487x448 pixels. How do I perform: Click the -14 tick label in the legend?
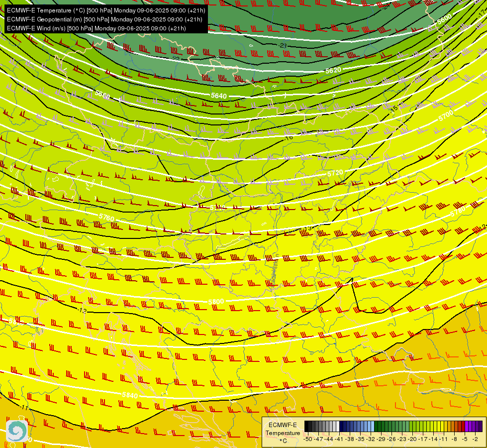click(433, 439)
